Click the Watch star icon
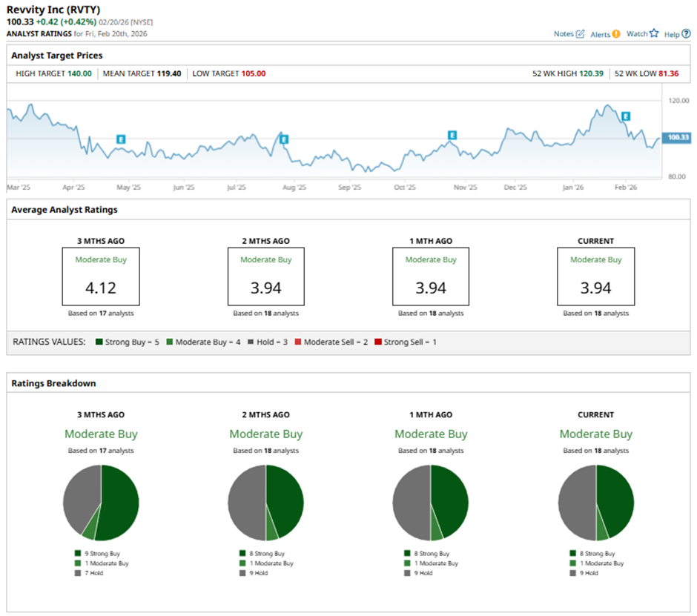 click(x=653, y=33)
